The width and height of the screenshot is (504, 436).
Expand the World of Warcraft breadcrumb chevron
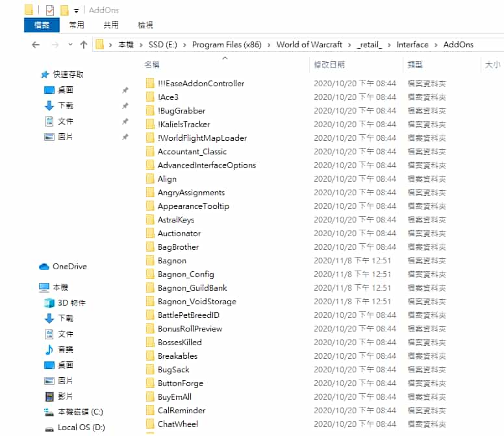[x=350, y=45]
